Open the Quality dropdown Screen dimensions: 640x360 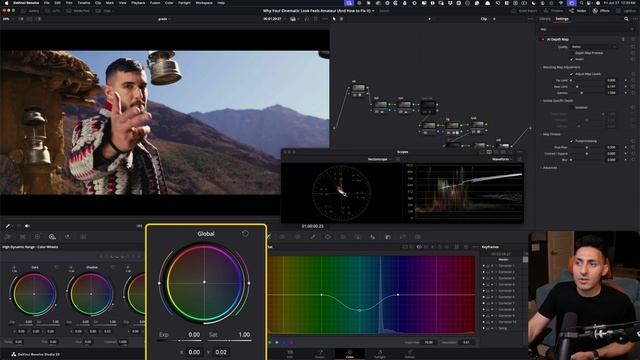(594, 47)
